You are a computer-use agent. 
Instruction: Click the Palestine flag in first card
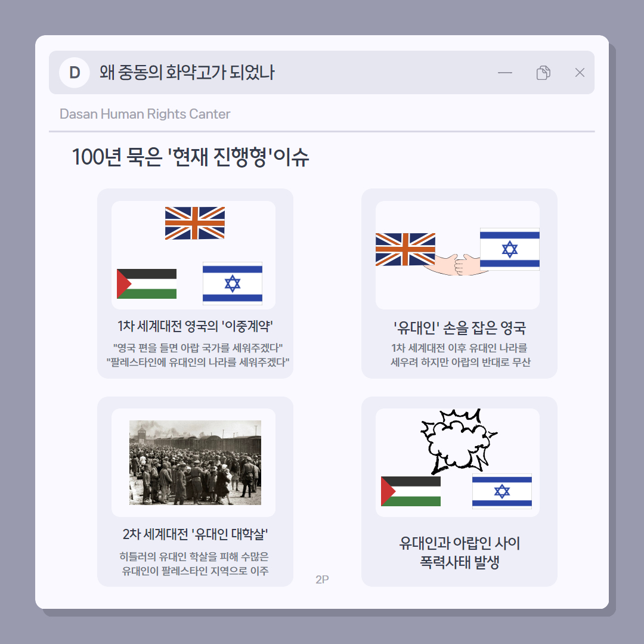tap(147, 284)
